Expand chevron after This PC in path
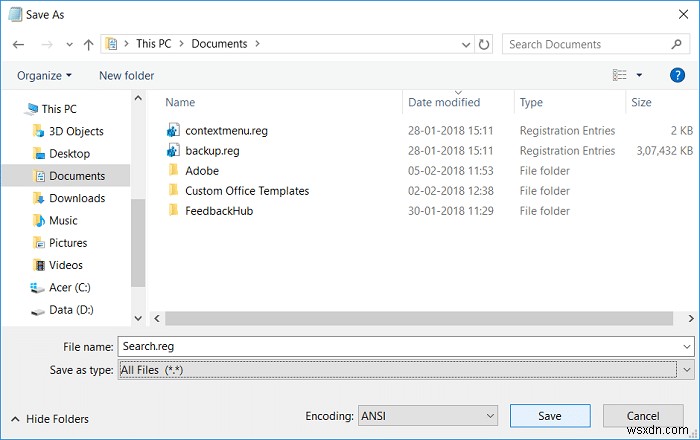The height and width of the screenshot is (440, 700). coord(181,44)
